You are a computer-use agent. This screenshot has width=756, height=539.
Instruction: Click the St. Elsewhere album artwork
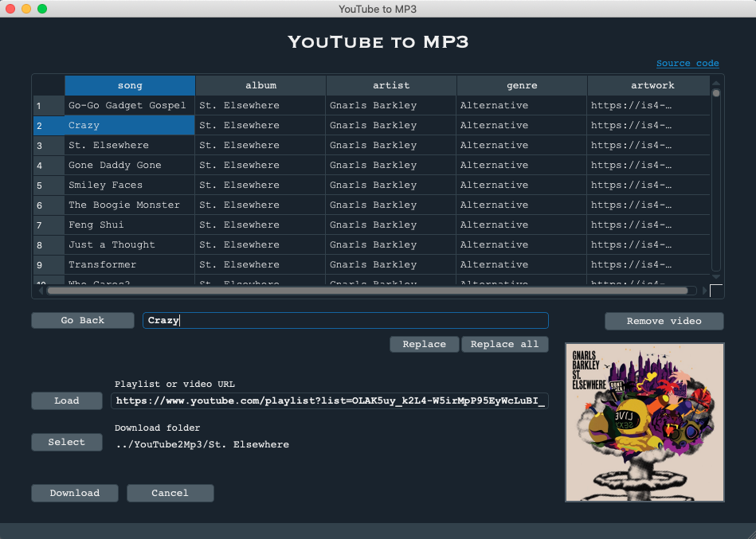coord(644,423)
